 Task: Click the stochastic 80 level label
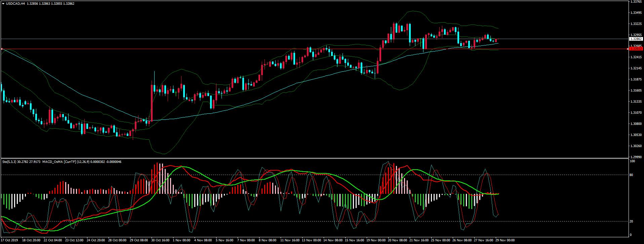pos(631,175)
